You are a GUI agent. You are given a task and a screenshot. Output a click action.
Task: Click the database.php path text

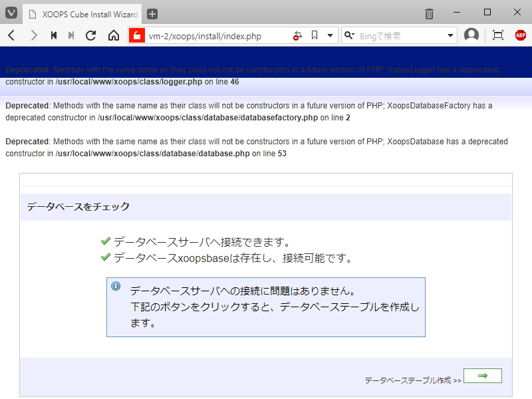(153, 154)
